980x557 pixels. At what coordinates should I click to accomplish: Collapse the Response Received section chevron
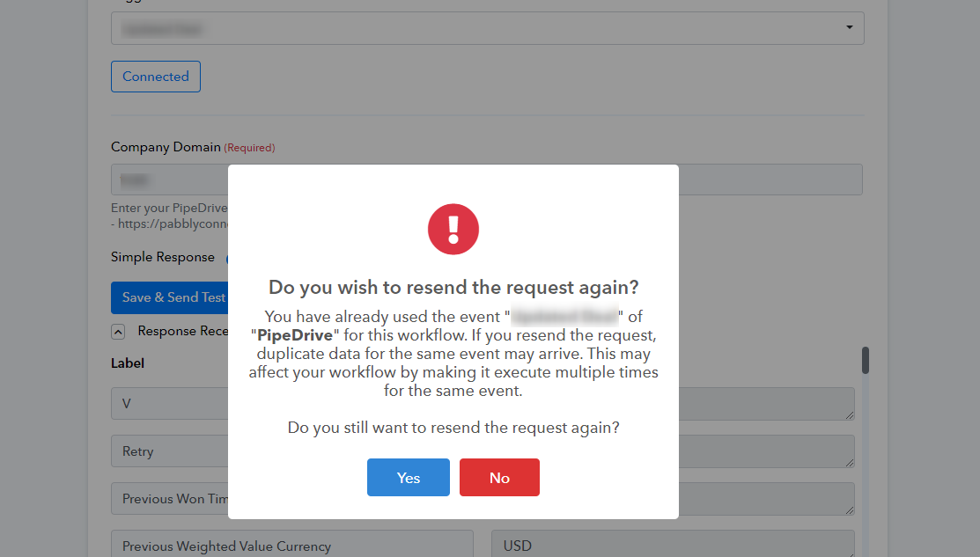118,332
